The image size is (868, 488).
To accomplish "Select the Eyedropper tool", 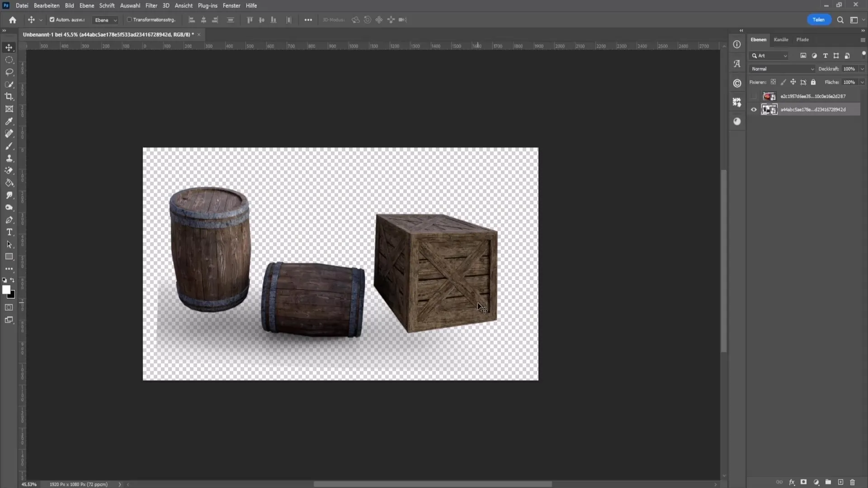I will pyautogui.click(x=9, y=121).
